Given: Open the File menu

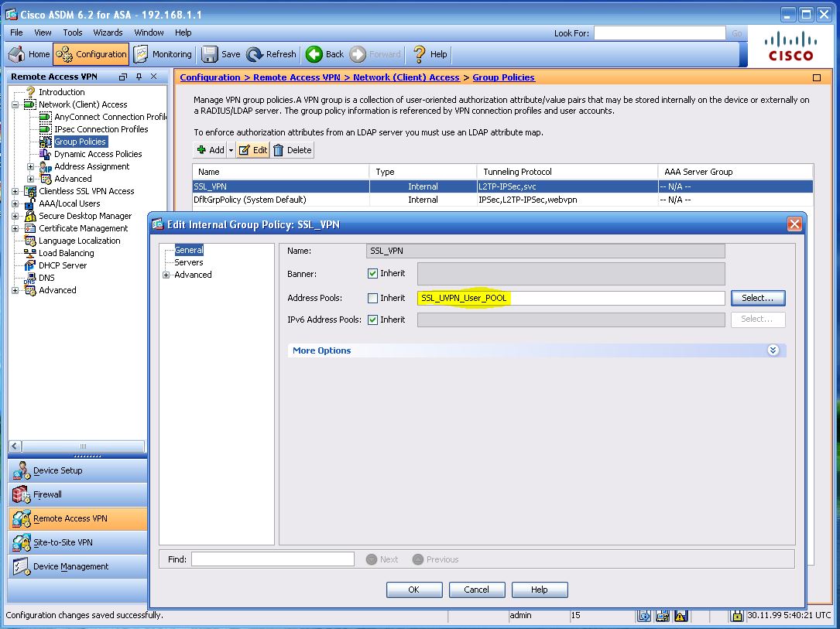Looking at the screenshot, I should tap(16, 32).
